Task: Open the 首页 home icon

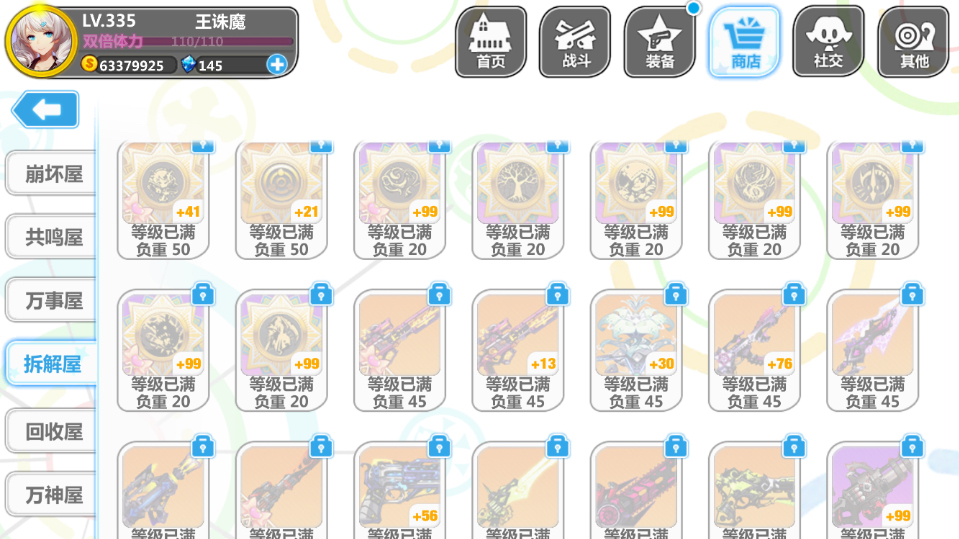Action: (x=491, y=42)
